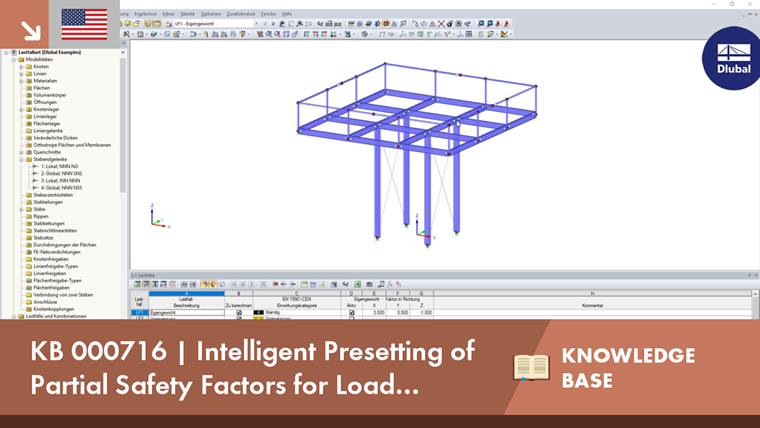The image size is (760, 428).
Task: Select the Volumenkörper tree item
Action: pyautogui.click(x=49, y=95)
